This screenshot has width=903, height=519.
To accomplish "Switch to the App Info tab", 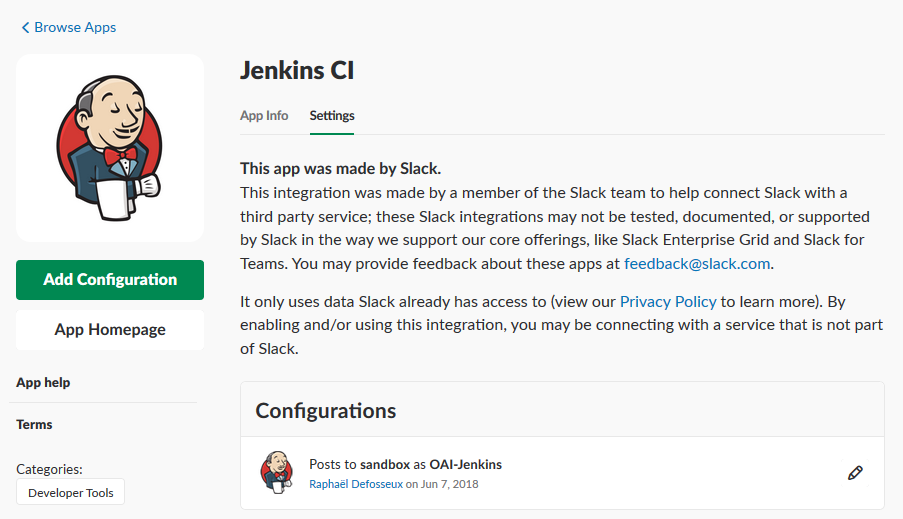I will coord(264,116).
